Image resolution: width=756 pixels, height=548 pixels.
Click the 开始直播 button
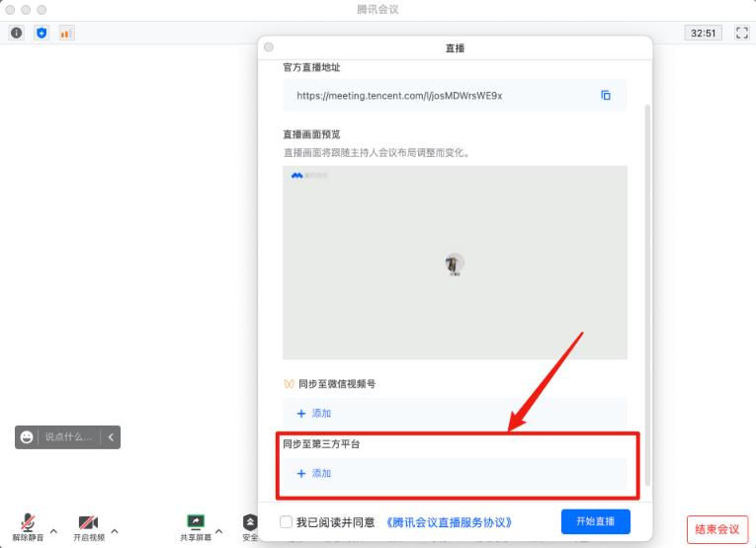596,521
